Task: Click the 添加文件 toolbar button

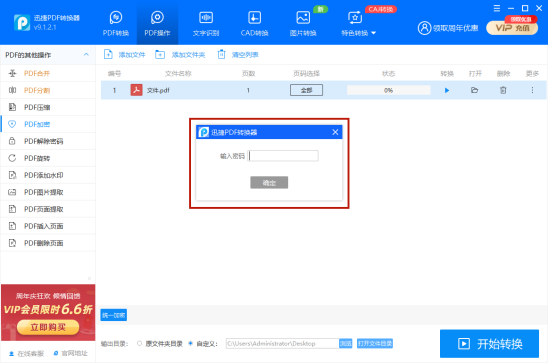Action: pos(124,55)
